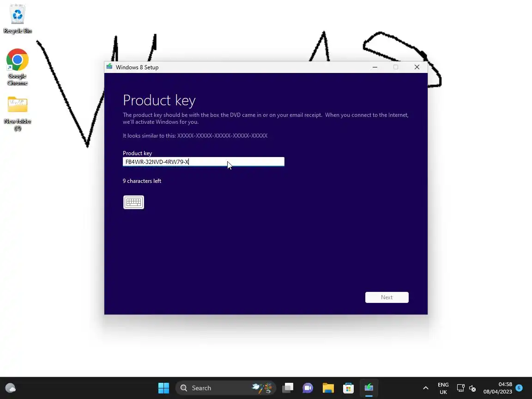Open File Explorer from the taskbar

328,388
